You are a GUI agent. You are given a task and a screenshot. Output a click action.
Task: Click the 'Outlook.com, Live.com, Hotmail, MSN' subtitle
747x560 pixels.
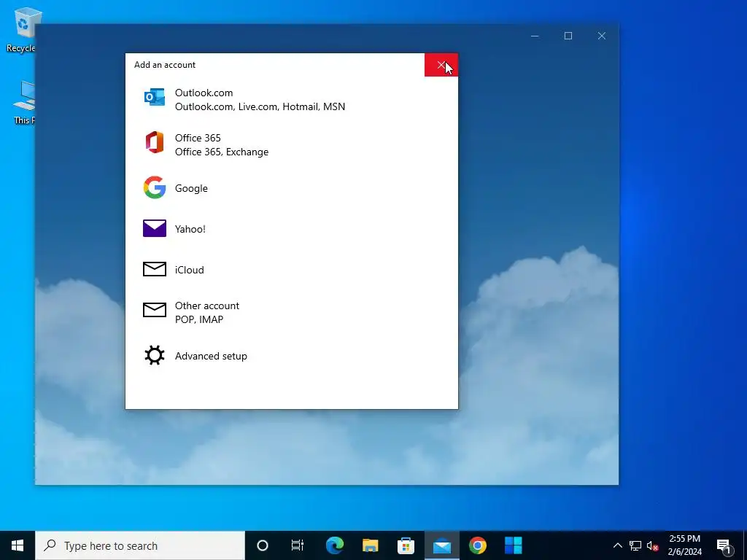click(x=260, y=106)
